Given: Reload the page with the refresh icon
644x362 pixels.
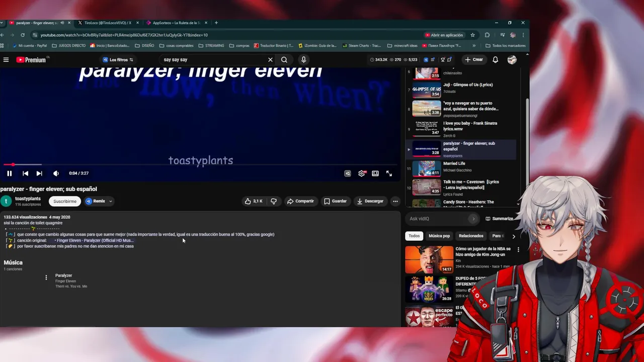Looking at the screenshot, I should 23,35.
